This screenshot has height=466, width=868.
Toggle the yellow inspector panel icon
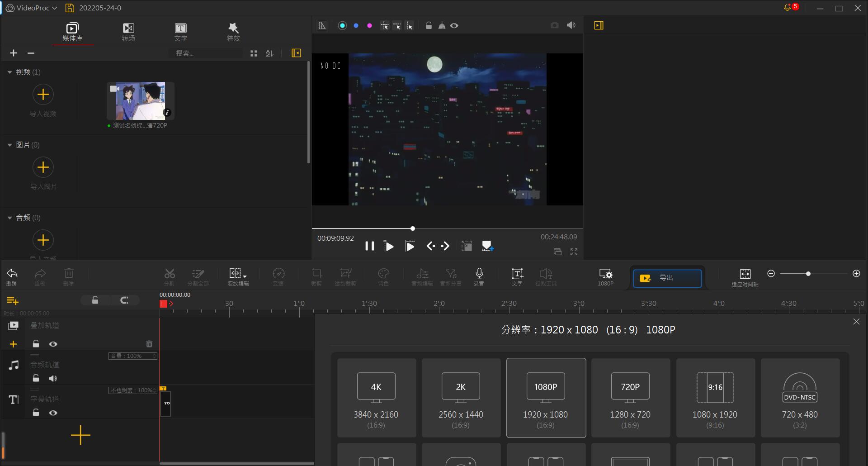(x=599, y=25)
